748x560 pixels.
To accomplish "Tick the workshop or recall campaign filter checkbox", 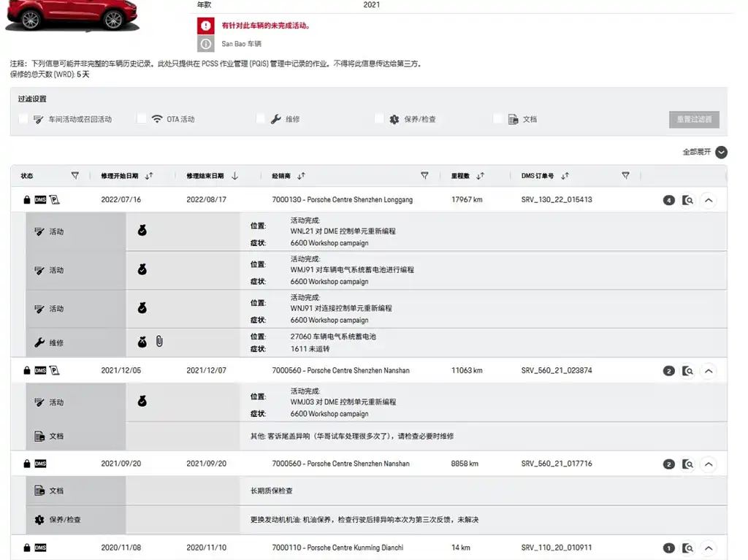I will pos(23,119).
